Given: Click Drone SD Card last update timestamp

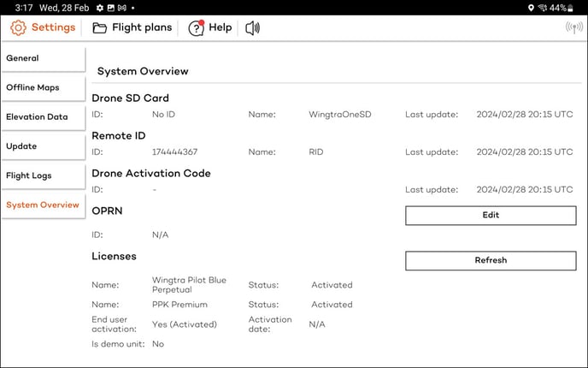Looking at the screenshot, I should pos(525,115).
